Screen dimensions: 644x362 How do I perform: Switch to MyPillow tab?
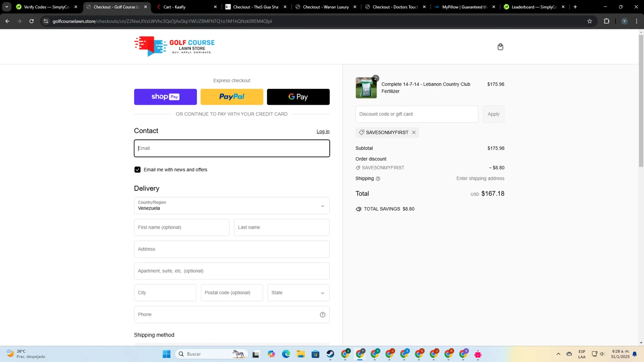coord(465,7)
